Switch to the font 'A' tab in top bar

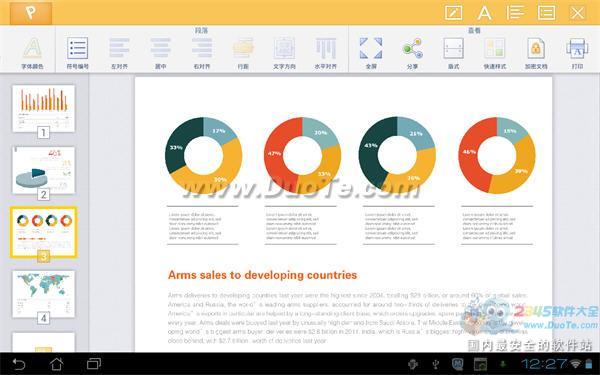(484, 13)
